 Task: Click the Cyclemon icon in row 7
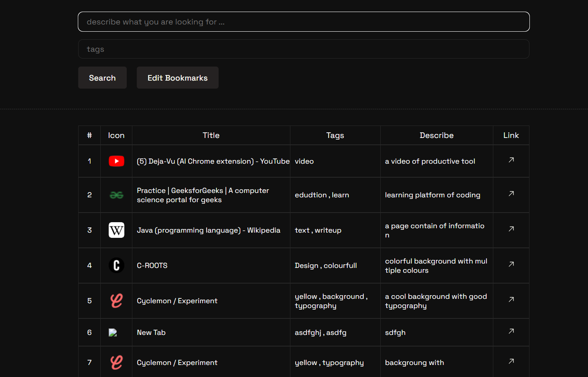pyautogui.click(x=116, y=363)
